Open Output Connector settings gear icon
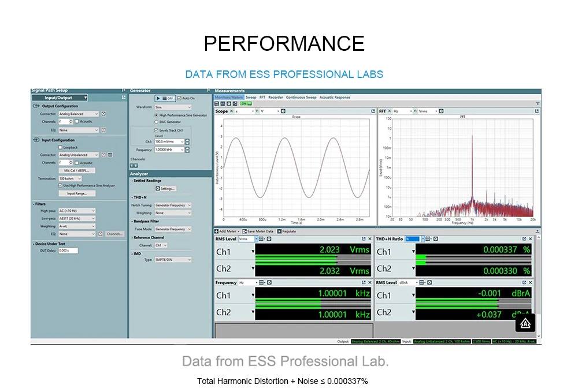This screenshot has width=578, height=392. [x=103, y=114]
